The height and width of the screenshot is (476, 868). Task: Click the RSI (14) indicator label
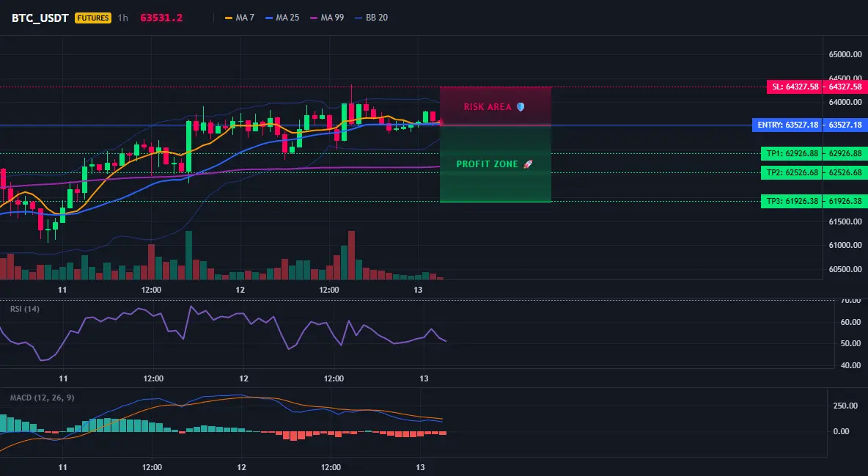pos(25,309)
